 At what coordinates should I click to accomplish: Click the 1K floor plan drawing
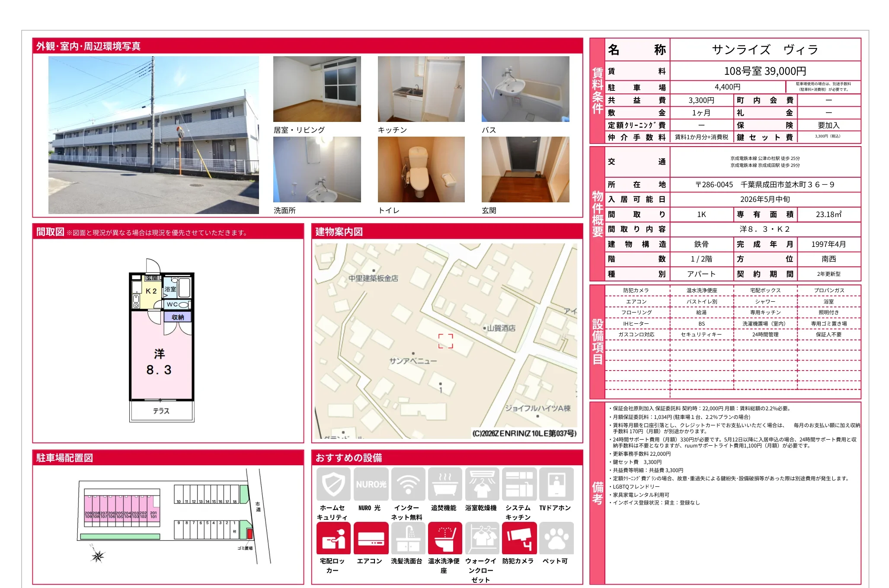[161, 342]
